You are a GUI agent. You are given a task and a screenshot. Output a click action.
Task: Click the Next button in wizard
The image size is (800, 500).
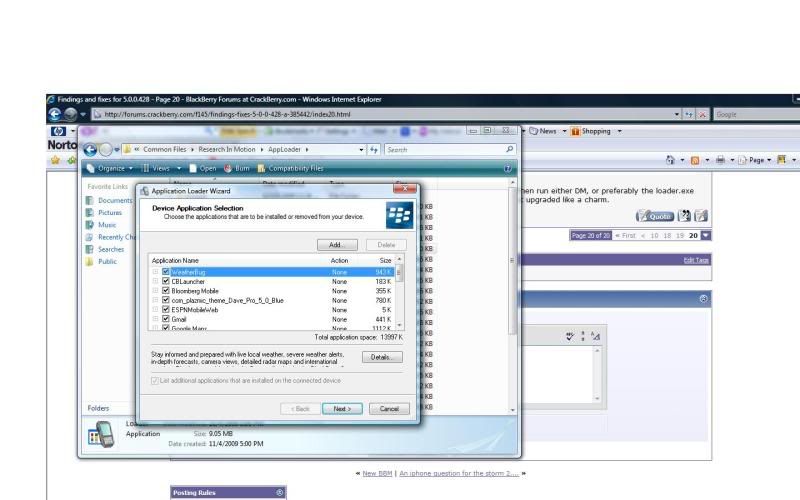click(x=342, y=409)
